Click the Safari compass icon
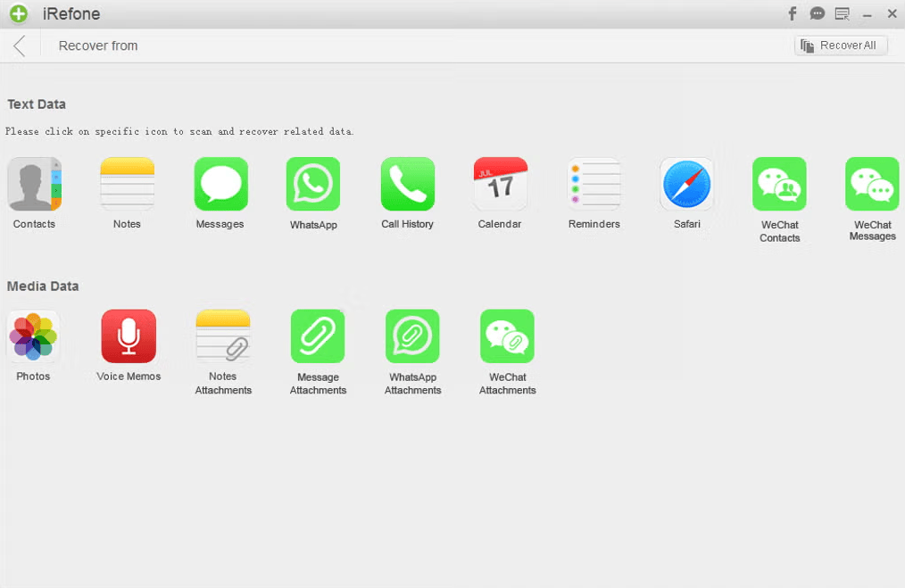 point(687,184)
